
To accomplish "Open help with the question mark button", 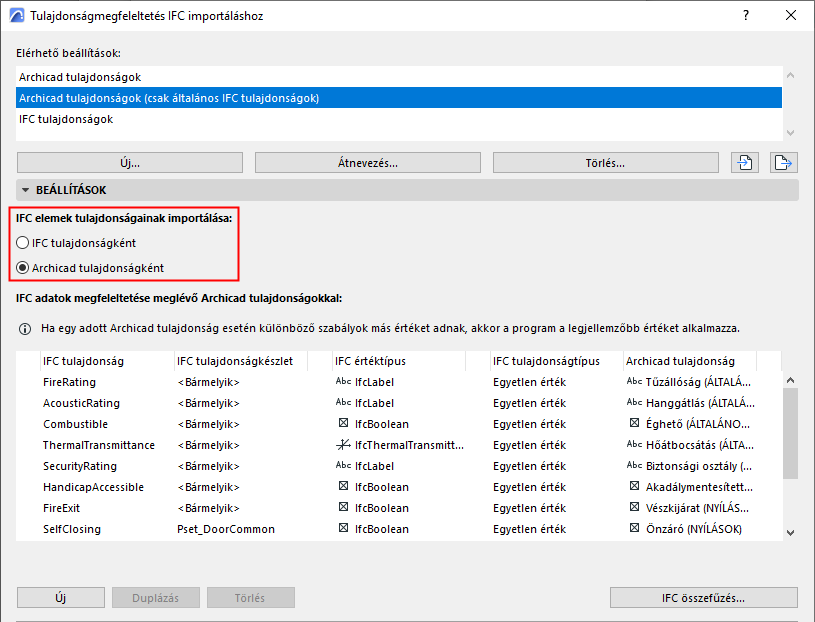I will [x=746, y=16].
